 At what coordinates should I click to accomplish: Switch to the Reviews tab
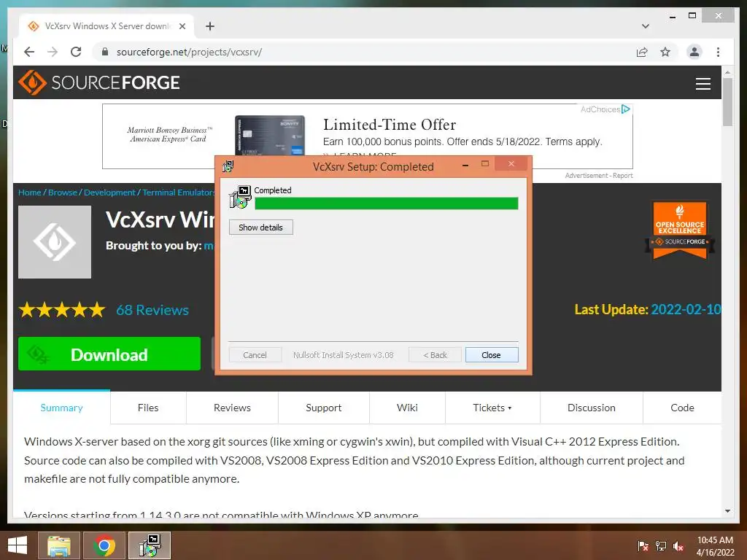click(x=232, y=408)
